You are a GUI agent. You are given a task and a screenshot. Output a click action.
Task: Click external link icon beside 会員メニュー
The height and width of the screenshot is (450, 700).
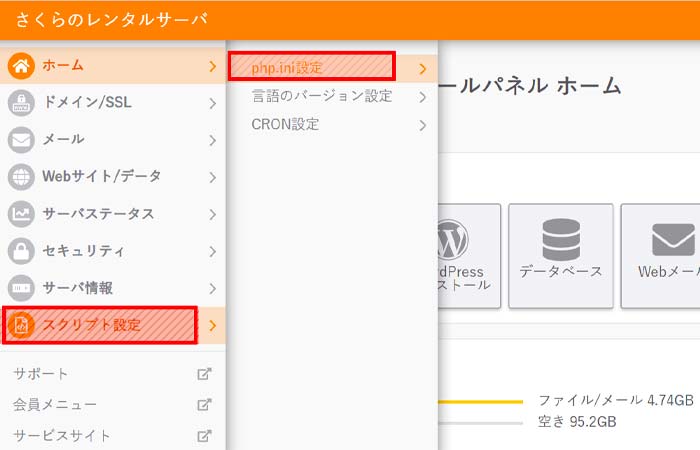coord(204,405)
